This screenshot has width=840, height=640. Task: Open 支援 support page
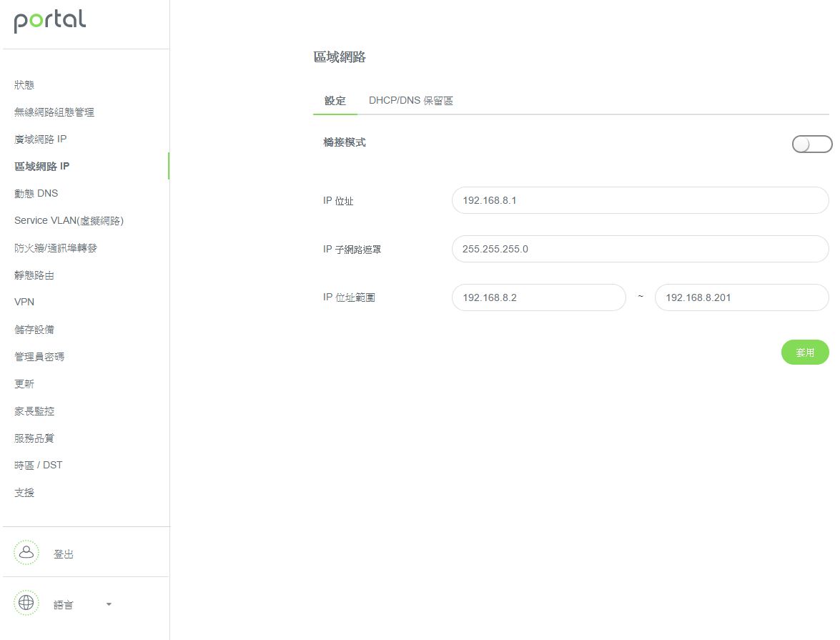click(x=24, y=493)
